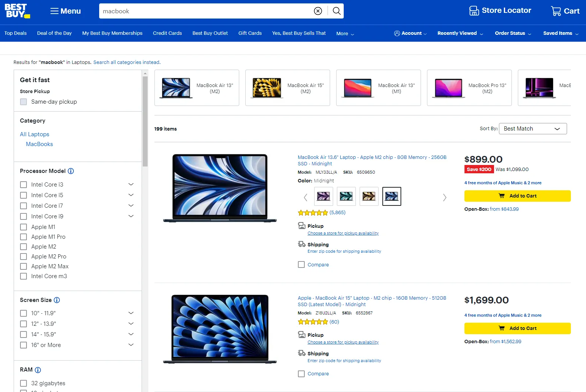Select Same-day pickup checkbox

click(23, 102)
